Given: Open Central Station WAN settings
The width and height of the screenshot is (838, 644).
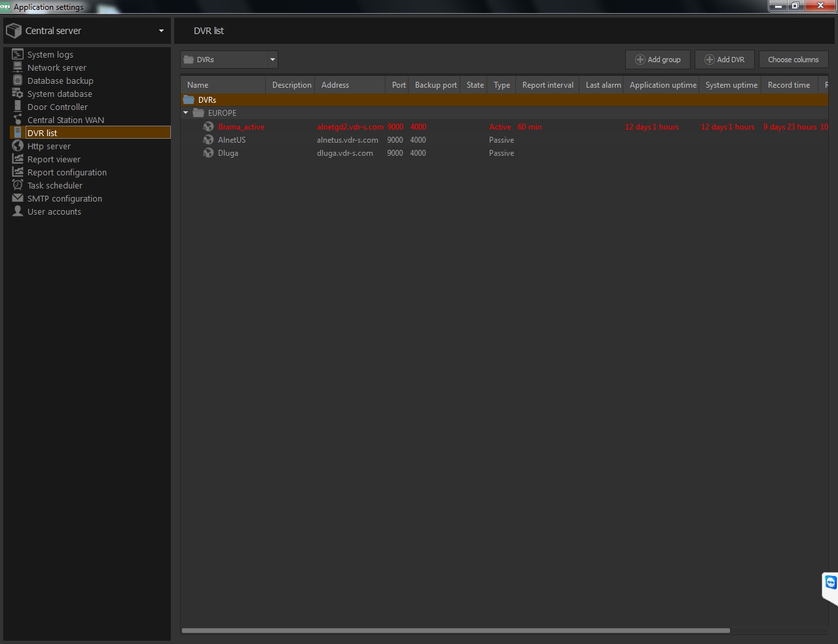Looking at the screenshot, I should (65, 120).
